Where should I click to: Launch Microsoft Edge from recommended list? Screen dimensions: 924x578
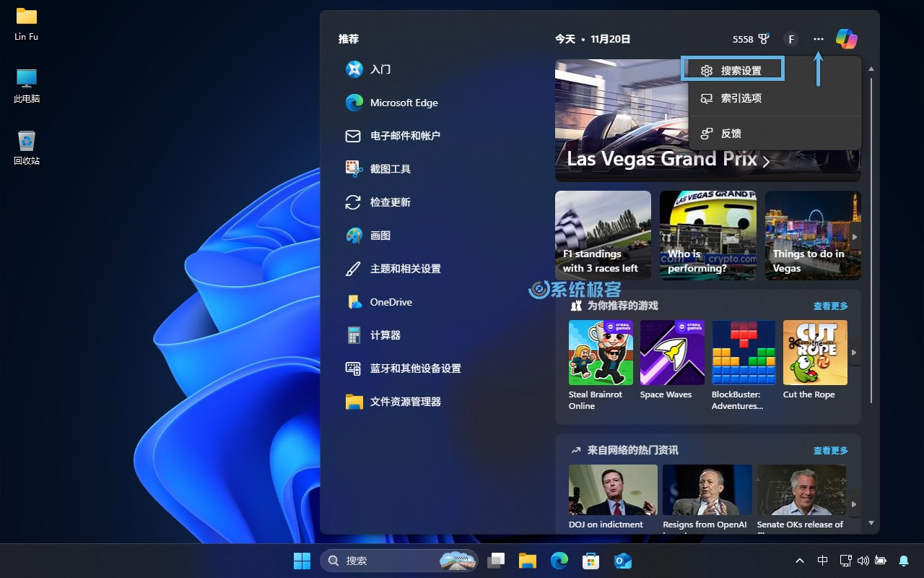(x=404, y=103)
